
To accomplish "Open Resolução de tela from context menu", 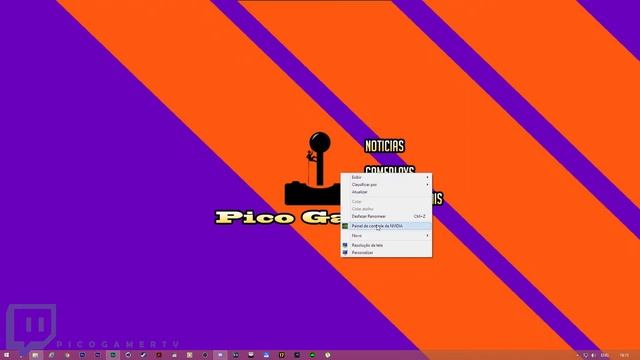I will [386, 245].
